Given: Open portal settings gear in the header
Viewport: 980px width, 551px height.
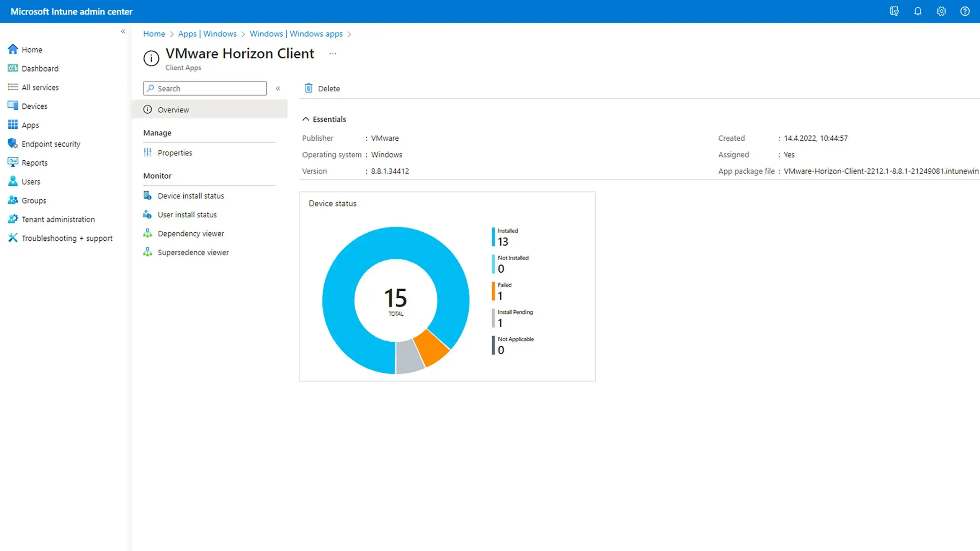Looking at the screenshot, I should pos(941,11).
